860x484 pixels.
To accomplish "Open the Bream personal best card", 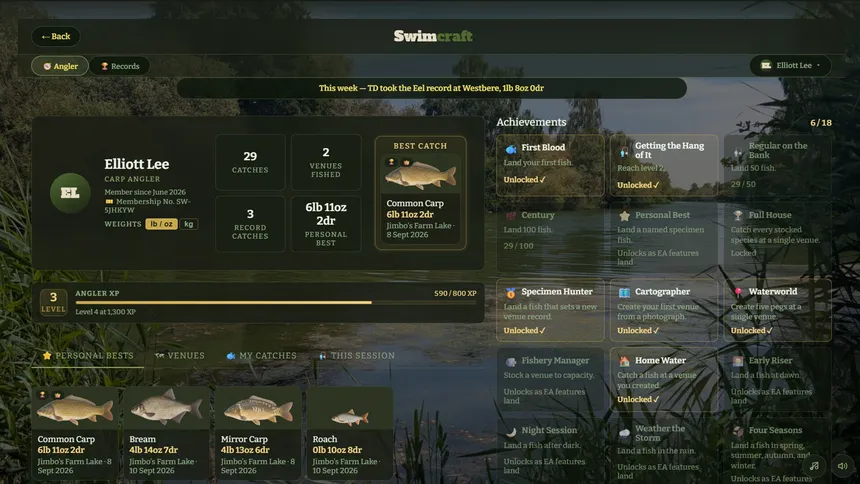I will click(166, 434).
